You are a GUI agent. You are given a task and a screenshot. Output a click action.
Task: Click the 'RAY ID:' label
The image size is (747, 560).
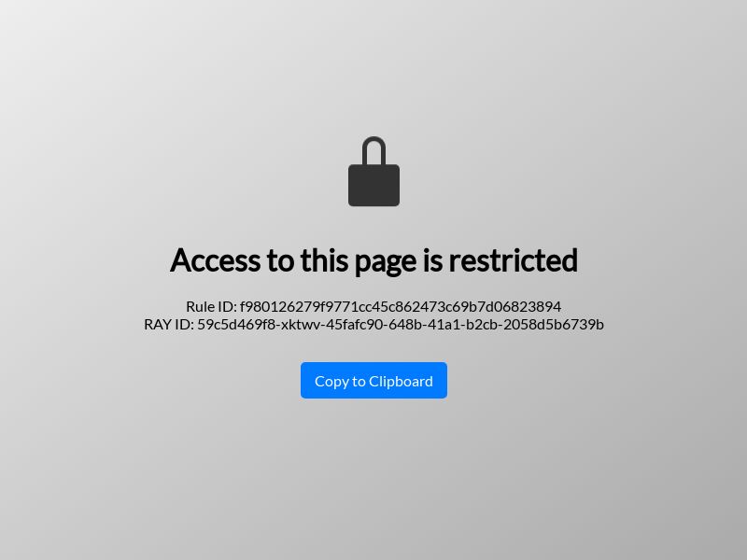169,324
